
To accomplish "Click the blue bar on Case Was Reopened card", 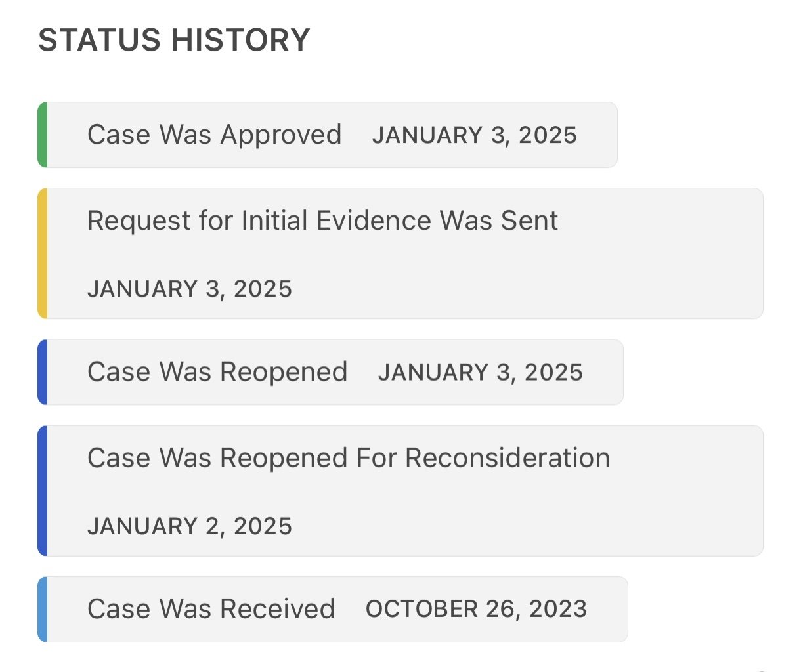I will pyautogui.click(x=43, y=372).
